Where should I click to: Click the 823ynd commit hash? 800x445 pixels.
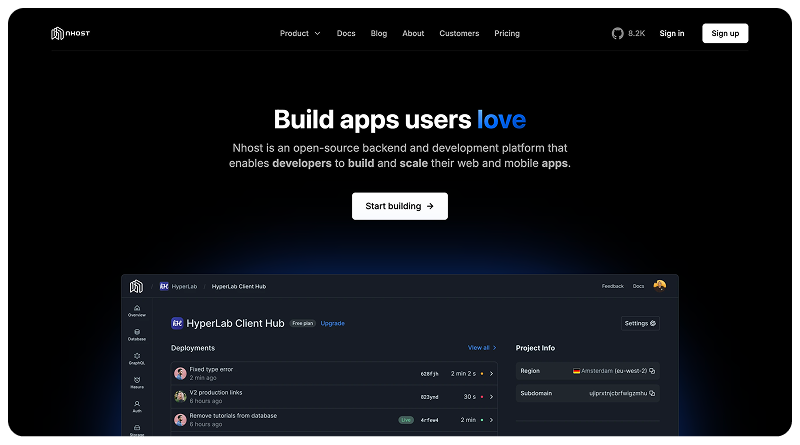click(429, 397)
